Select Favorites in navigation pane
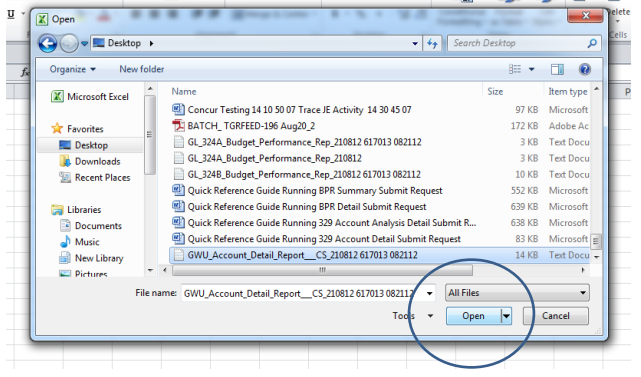 (x=78, y=129)
